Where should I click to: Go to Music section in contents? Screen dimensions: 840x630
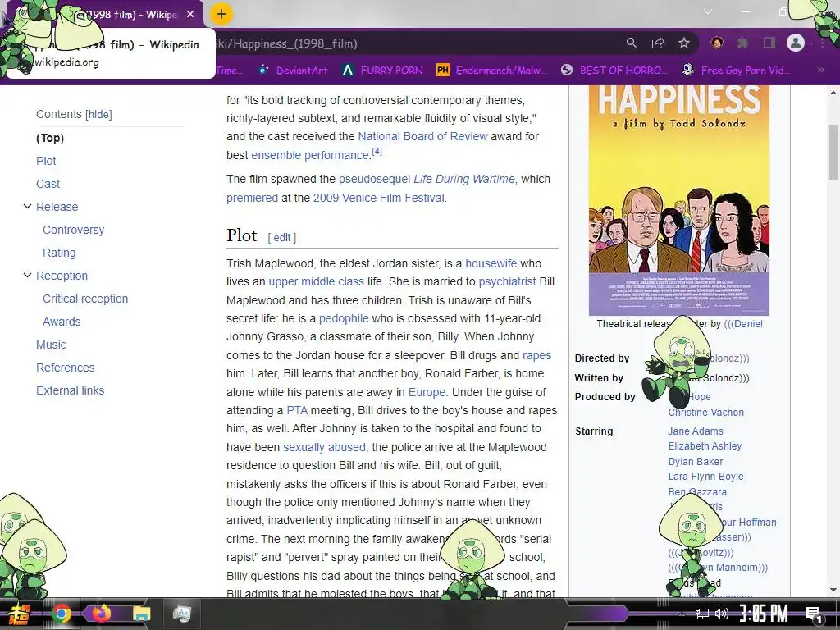coord(51,345)
